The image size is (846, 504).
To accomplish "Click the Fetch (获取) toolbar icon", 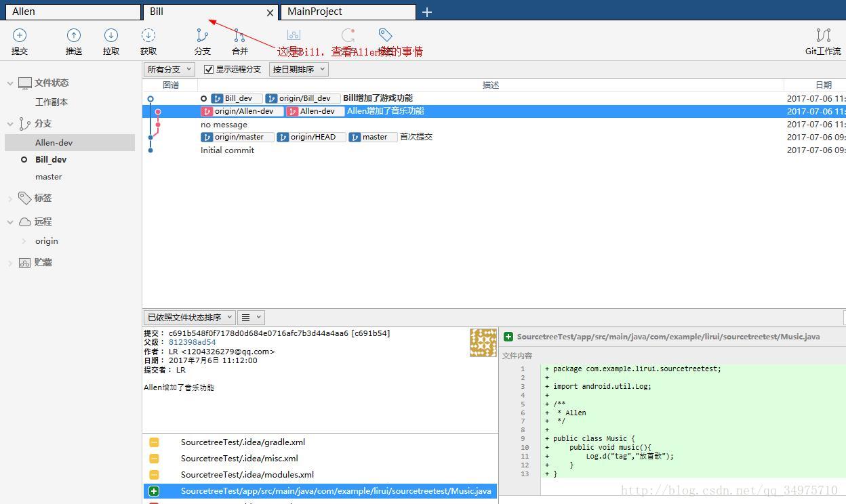I will tap(148, 35).
